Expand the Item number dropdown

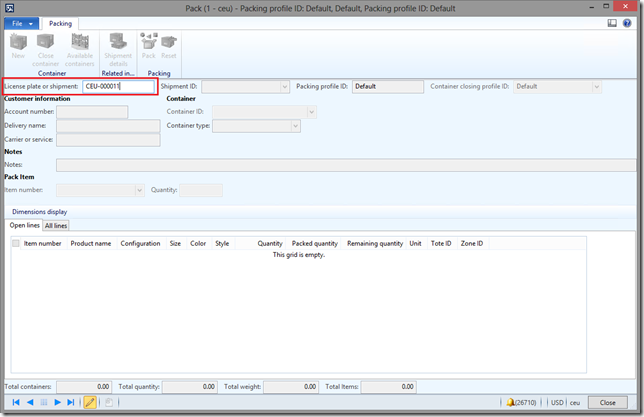[x=139, y=190]
